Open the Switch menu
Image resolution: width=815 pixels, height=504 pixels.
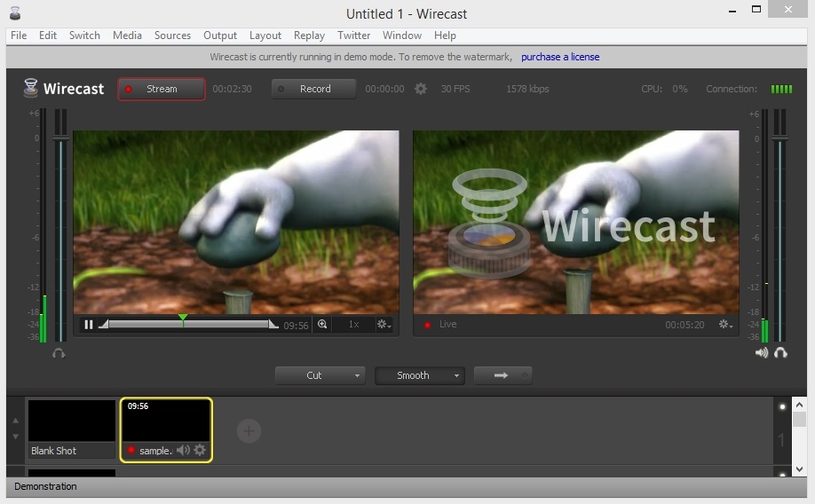point(84,35)
